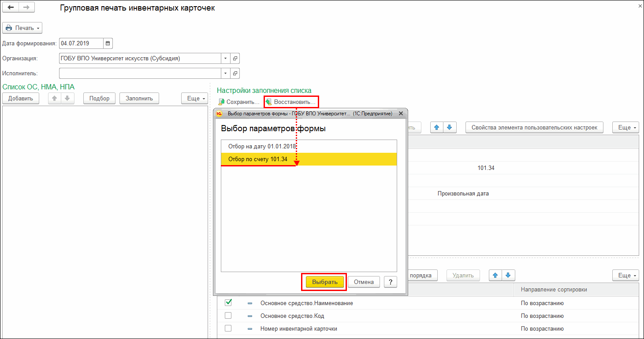The width and height of the screenshot is (644, 339).
Task: Open Еще menu in Список ОС panel
Action: click(194, 98)
